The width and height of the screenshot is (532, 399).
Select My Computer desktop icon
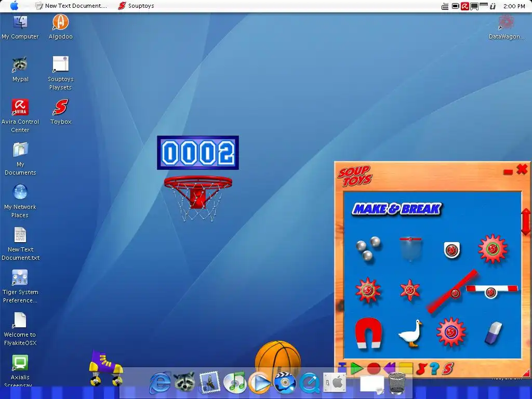20,27
